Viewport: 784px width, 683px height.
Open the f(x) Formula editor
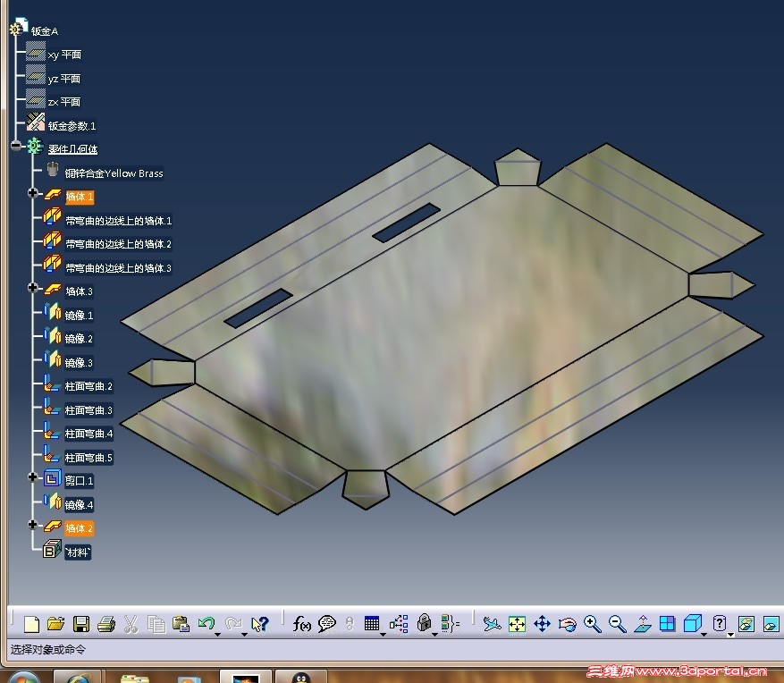tap(301, 623)
